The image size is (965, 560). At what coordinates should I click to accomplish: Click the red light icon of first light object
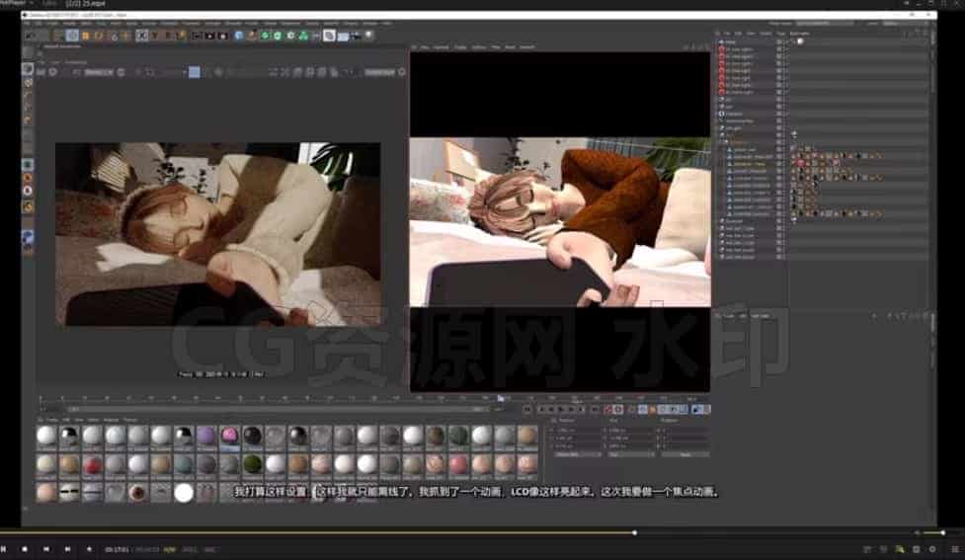tap(722, 49)
